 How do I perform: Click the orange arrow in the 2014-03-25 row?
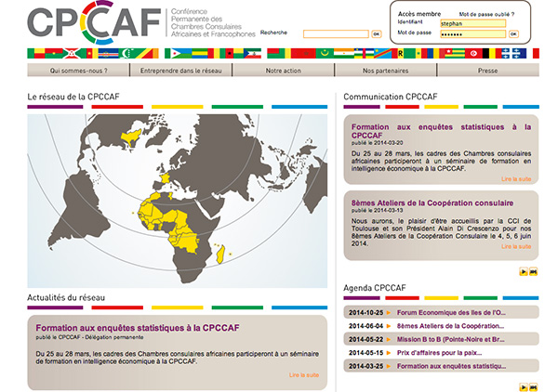389,366
